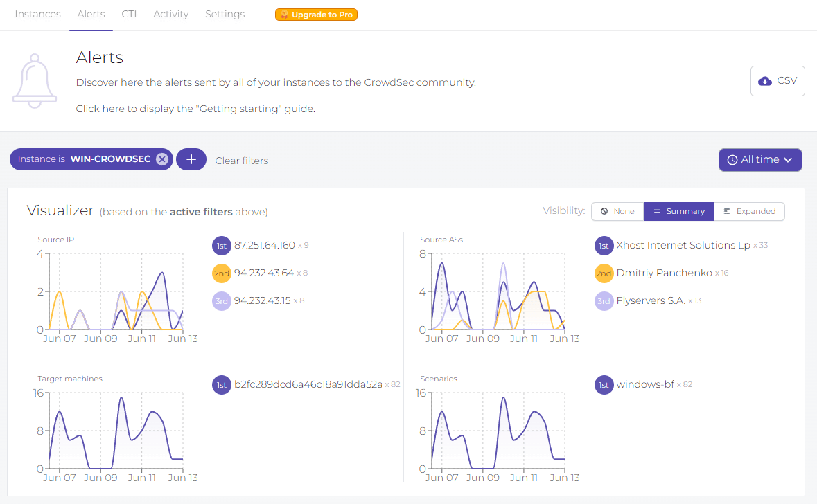817x504 pixels.
Task: Select the Summary visibility mode
Action: pyautogui.click(x=678, y=211)
